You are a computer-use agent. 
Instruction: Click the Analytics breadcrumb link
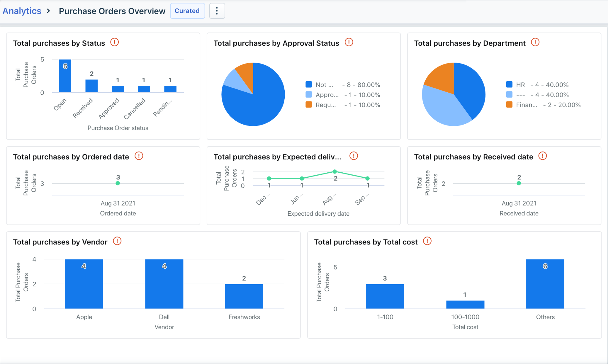22,11
